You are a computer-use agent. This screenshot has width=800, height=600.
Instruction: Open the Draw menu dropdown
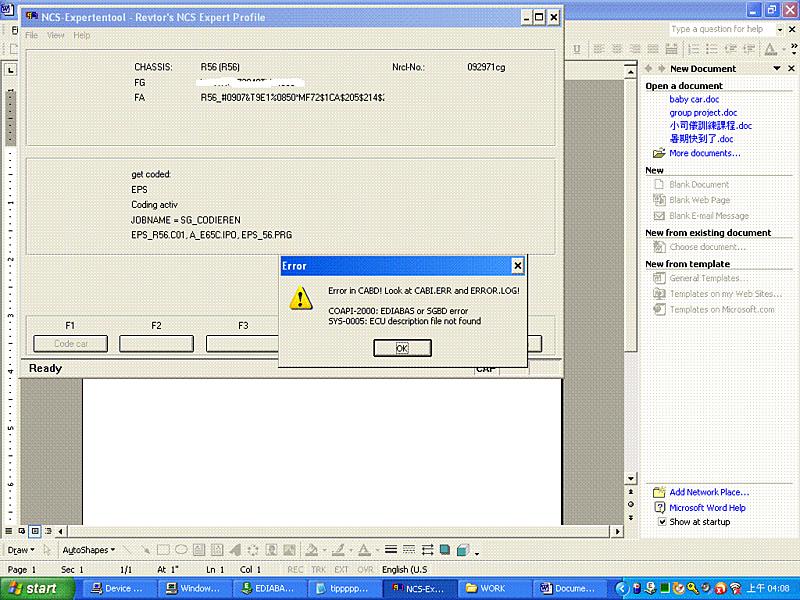pos(20,550)
